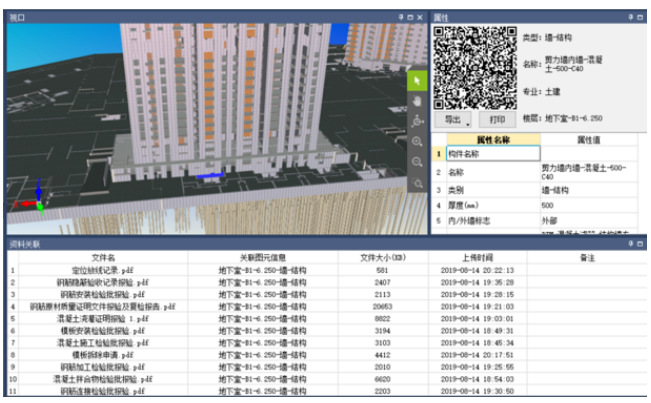
Task: Click file size value 8822
Action: point(382,319)
